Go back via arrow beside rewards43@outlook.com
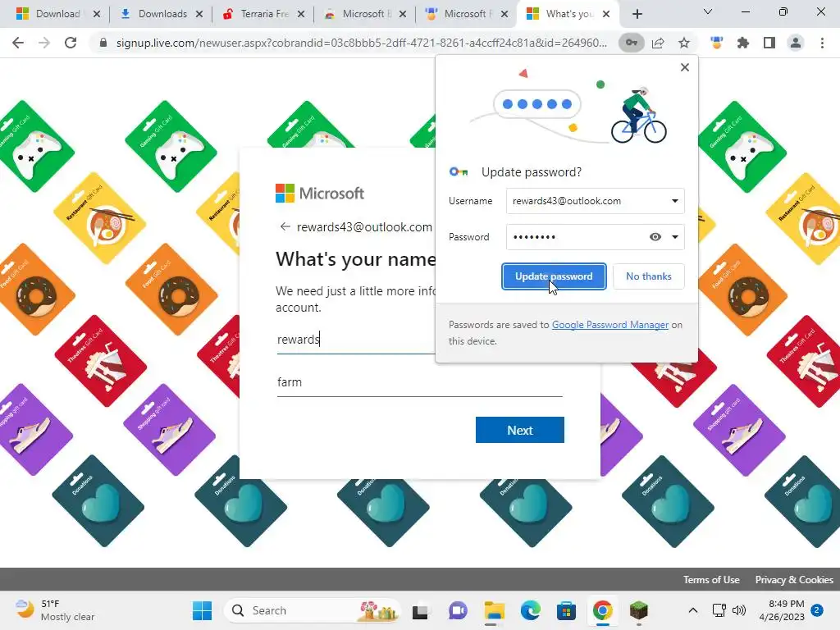Screen dimensions: 840x630 [285, 226]
